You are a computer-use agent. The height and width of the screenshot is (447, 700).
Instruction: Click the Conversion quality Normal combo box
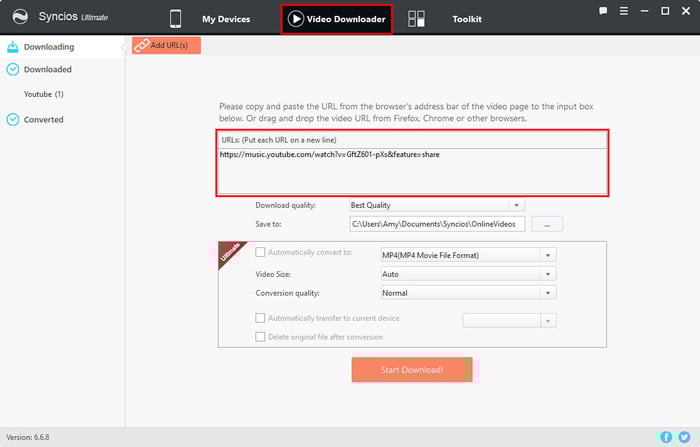(468, 293)
